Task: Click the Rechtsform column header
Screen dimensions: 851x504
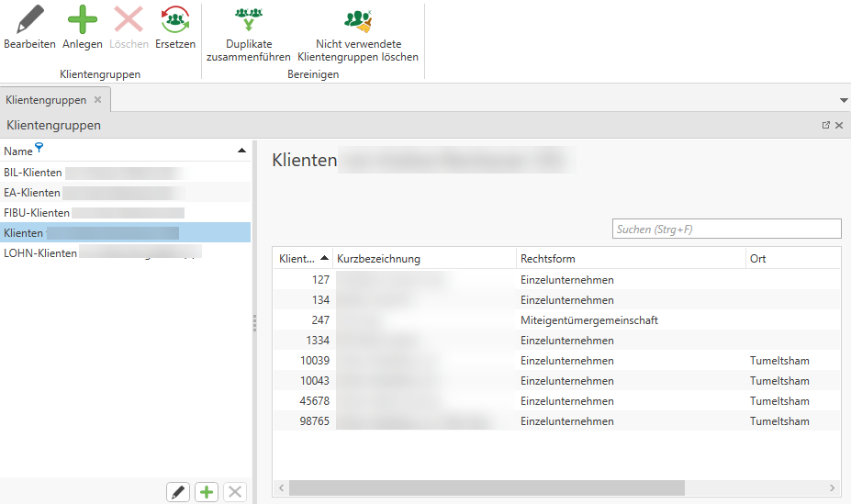Action: pos(548,259)
